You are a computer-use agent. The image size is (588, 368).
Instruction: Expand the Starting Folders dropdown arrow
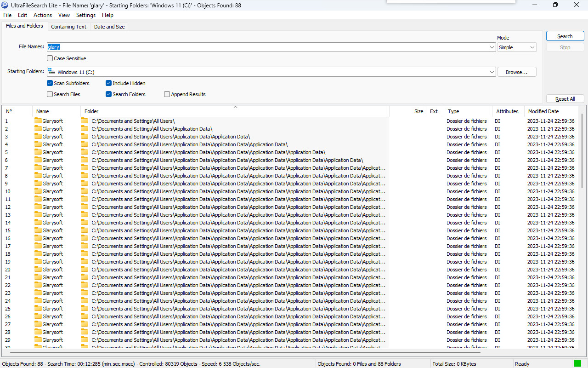tap(492, 72)
